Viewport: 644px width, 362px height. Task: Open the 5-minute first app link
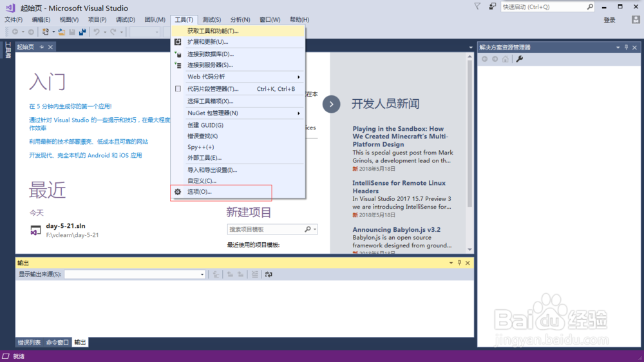pyautogui.click(x=70, y=106)
